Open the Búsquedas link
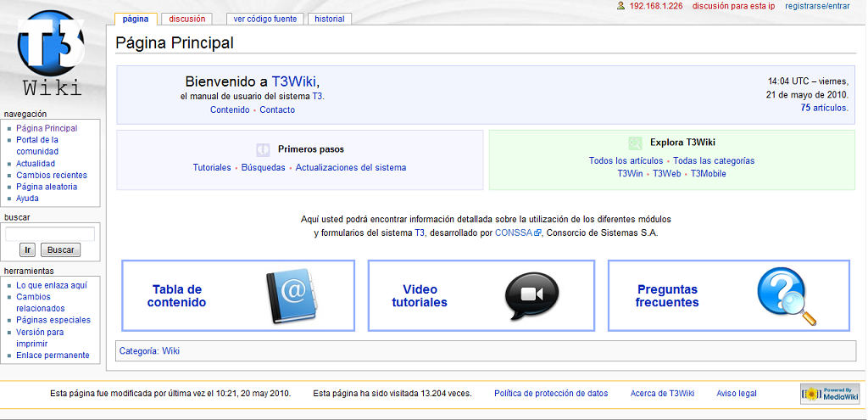Image resolution: width=868 pixels, height=420 pixels. (x=263, y=167)
